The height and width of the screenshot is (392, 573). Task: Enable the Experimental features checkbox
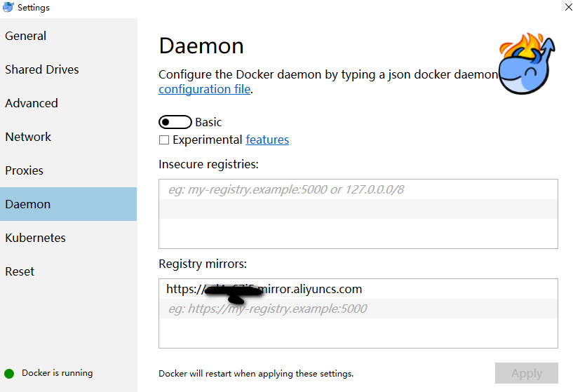(164, 140)
